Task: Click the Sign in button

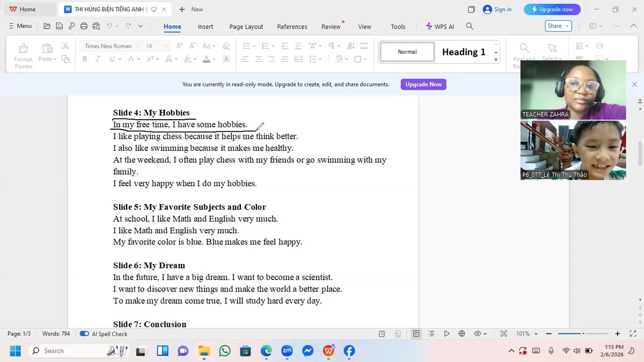Action: coord(497,10)
